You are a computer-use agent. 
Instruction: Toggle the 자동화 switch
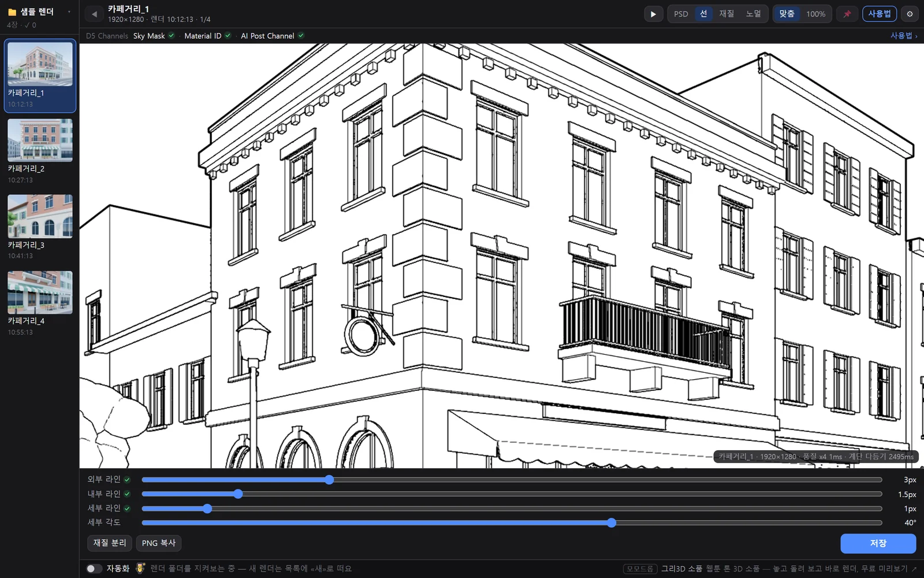94,569
